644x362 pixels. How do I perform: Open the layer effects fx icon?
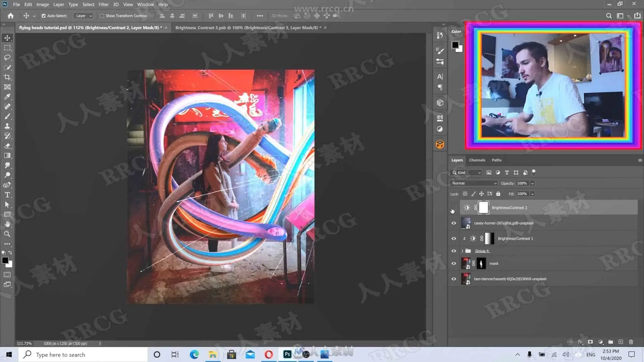coord(580,342)
